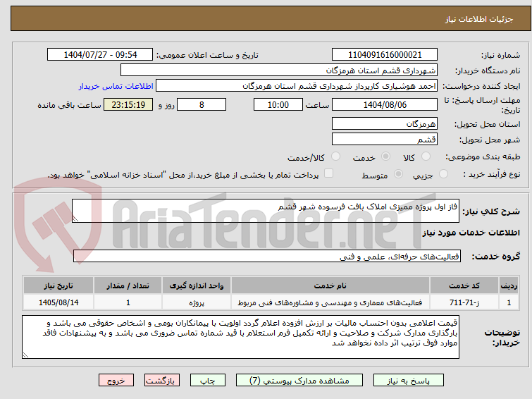Viewport: 532px width, 399px height.
Task: Click the توضیحات خریدار textarea
Action: click(240, 337)
